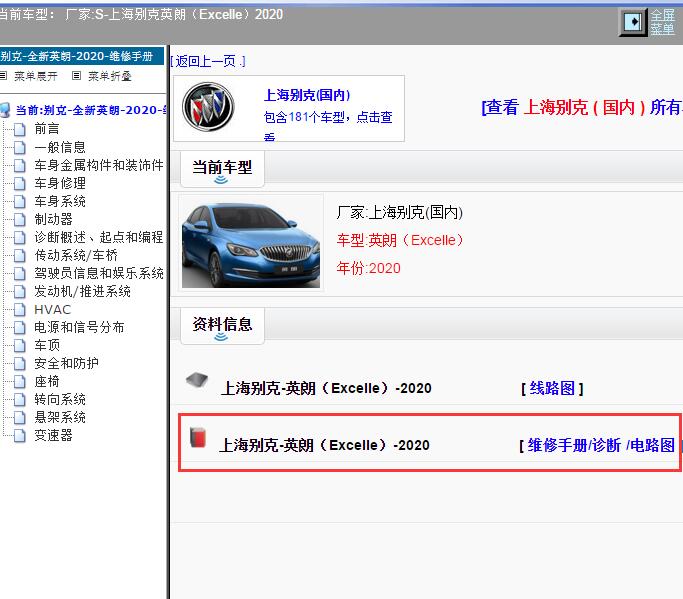Screen dimensions: 683x599
Task: Click the page icon beside HVAC
Action: coord(20,310)
